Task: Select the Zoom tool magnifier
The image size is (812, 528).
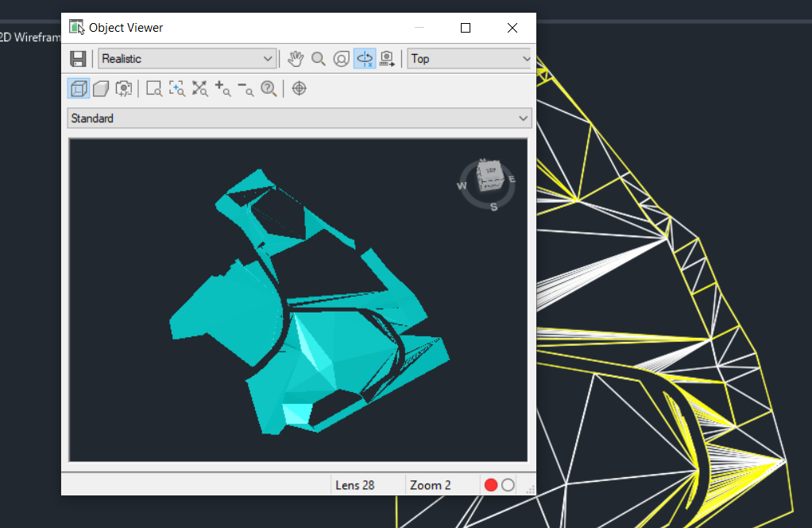Action: tap(318, 58)
